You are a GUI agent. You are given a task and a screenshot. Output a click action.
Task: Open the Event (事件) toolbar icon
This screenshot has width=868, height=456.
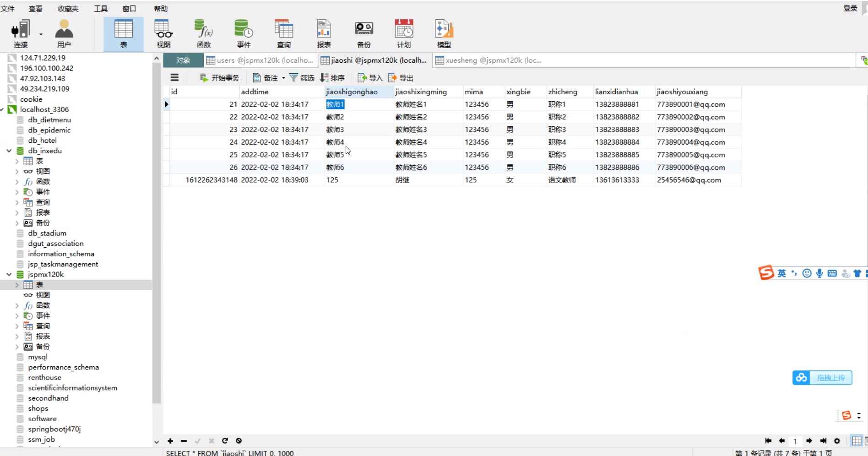click(244, 33)
